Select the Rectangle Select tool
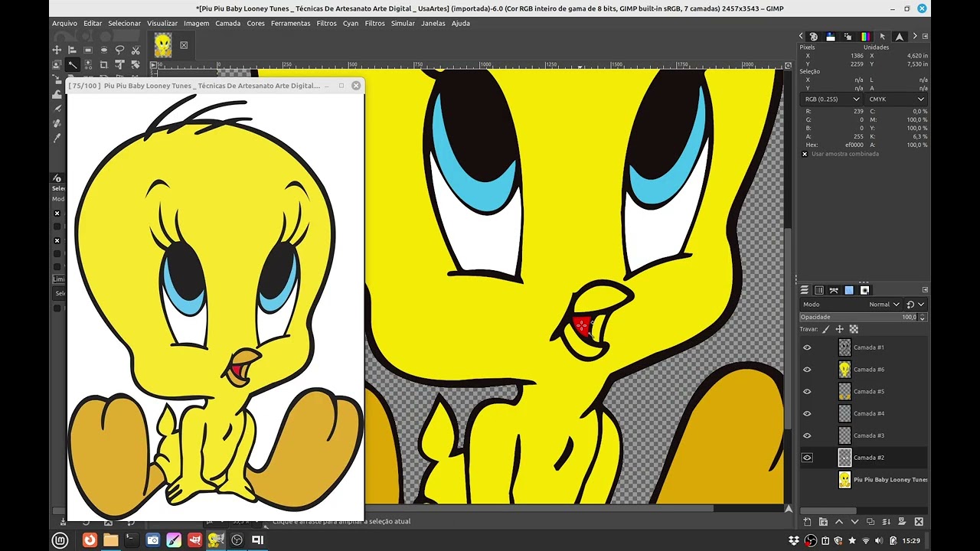980x551 pixels. tap(88, 50)
